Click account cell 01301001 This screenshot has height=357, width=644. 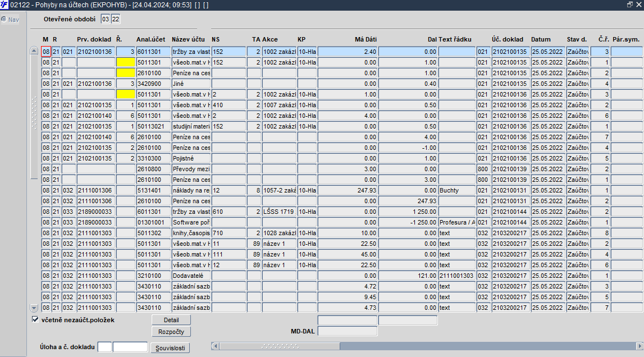coord(153,223)
